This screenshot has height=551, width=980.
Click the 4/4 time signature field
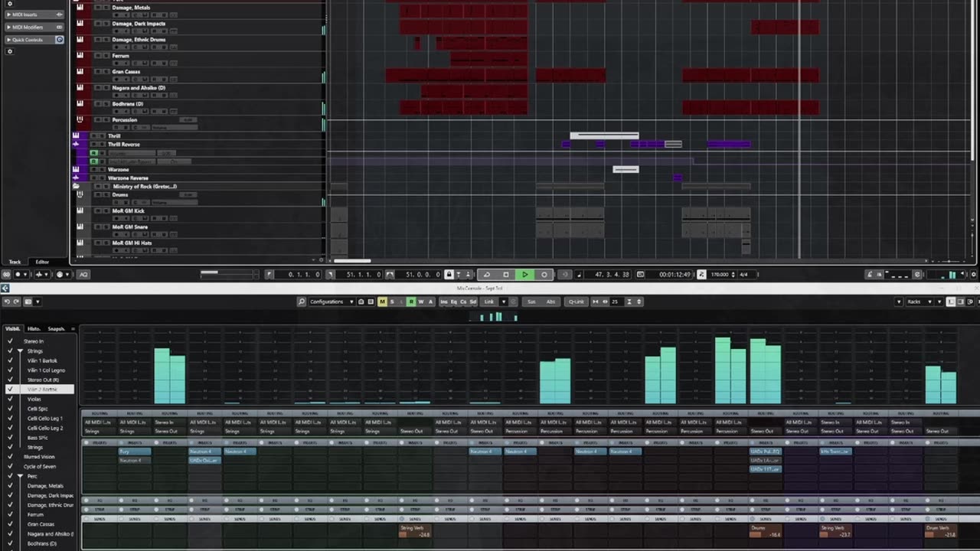[x=743, y=274]
